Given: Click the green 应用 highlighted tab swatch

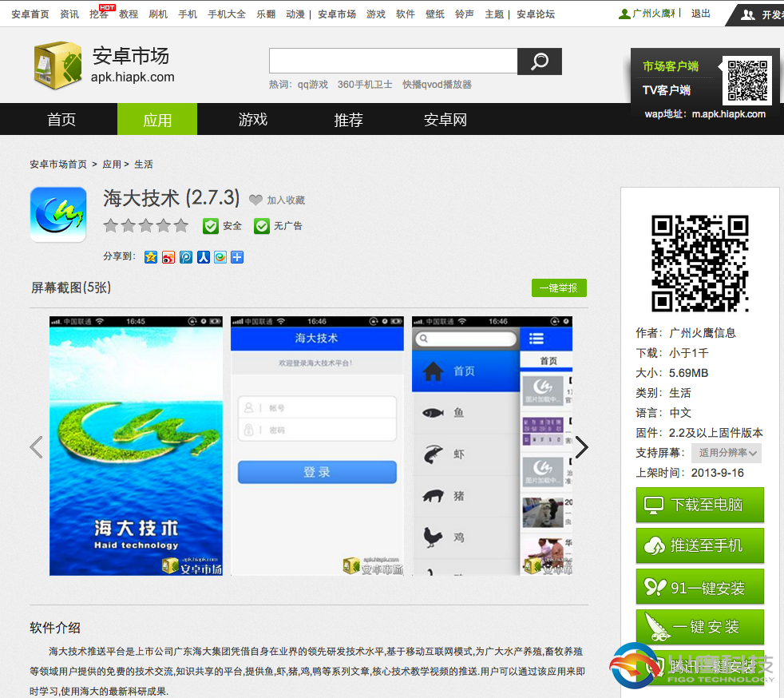Looking at the screenshot, I should (x=157, y=118).
